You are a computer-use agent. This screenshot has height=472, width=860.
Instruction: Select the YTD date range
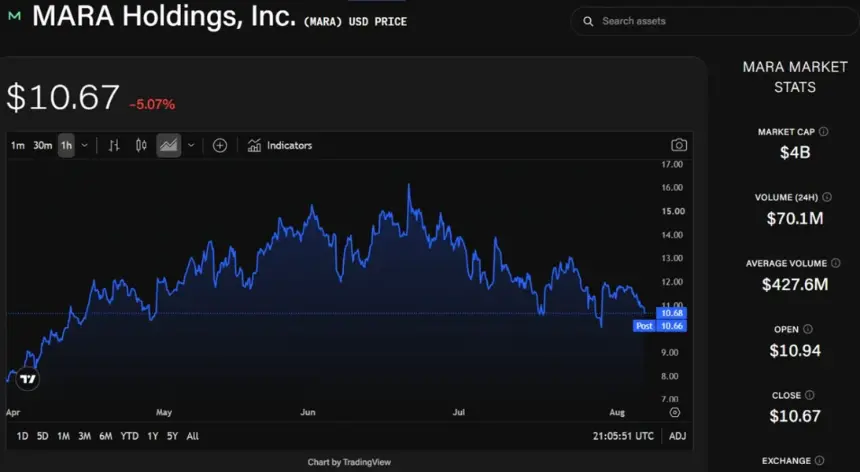tap(129, 436)
